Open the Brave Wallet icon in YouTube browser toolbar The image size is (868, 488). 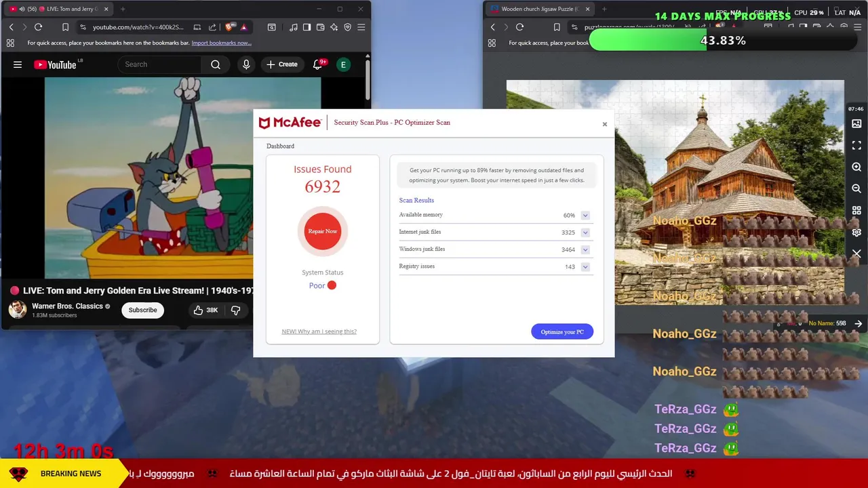pyautogui.click(x=320, y=27)
